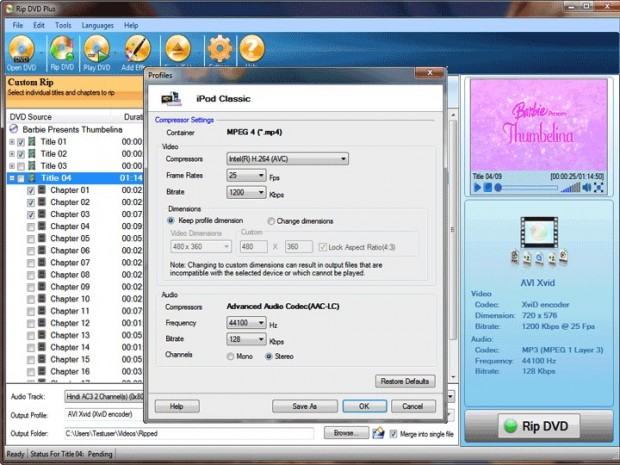Stop the preview playback
This screenshot has width=620, height=465.
[488, 187]
